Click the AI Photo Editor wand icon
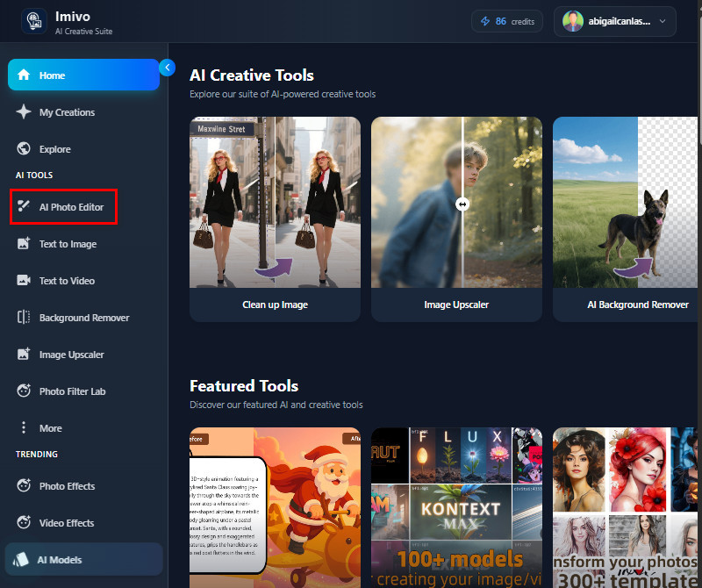 pos(24,206)
